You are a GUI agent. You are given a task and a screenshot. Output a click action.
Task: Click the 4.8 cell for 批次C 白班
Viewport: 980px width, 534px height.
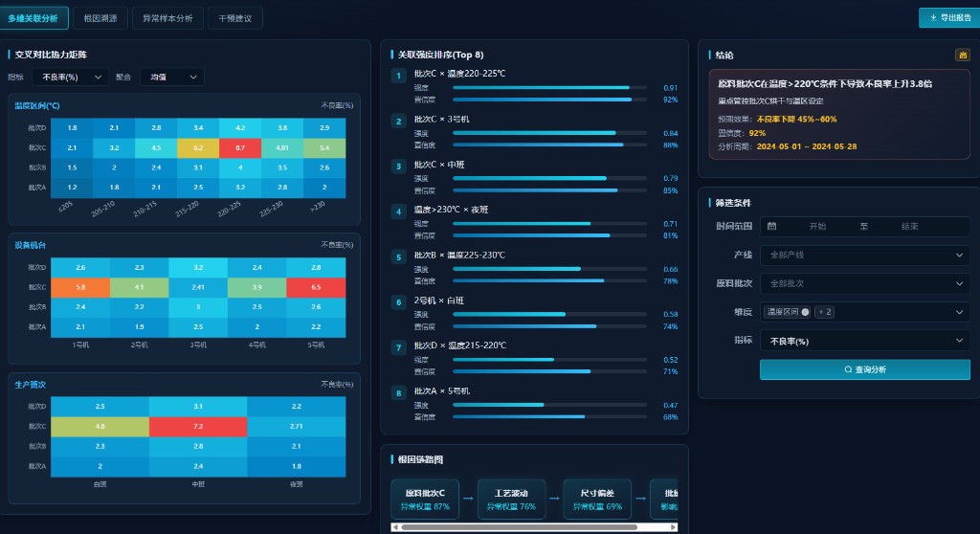click(100, 427)
